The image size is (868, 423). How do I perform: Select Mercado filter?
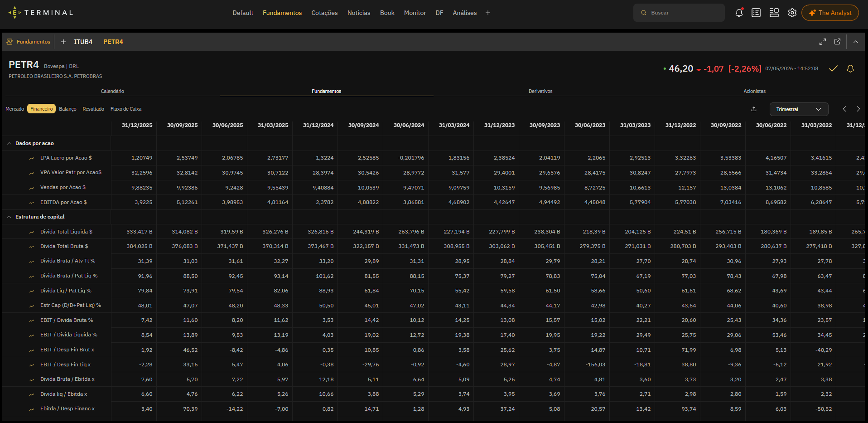tap(14, 109)
